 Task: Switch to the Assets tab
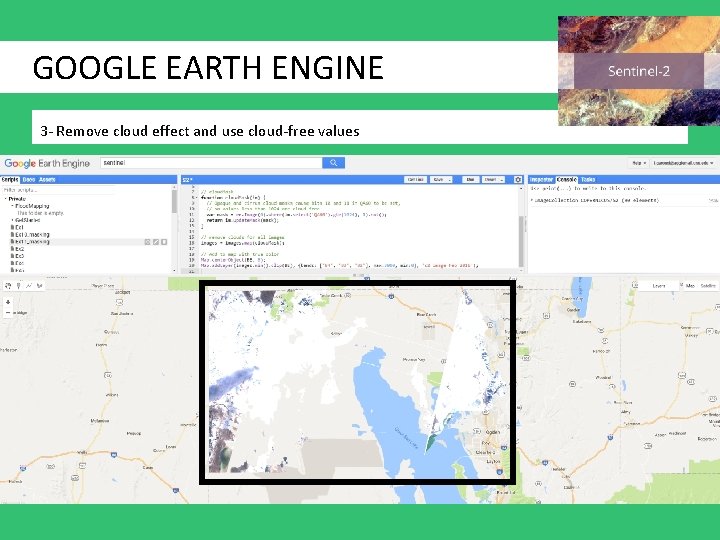[47, 180]
